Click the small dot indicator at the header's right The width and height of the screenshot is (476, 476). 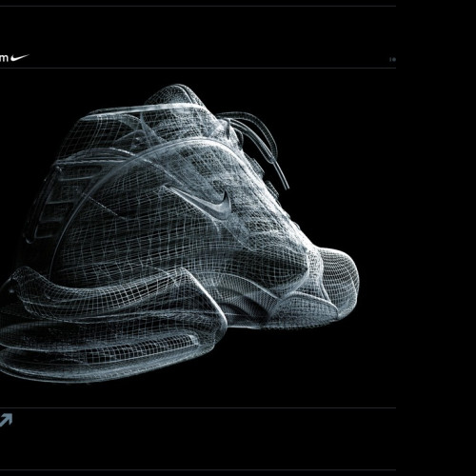point(393,59)
